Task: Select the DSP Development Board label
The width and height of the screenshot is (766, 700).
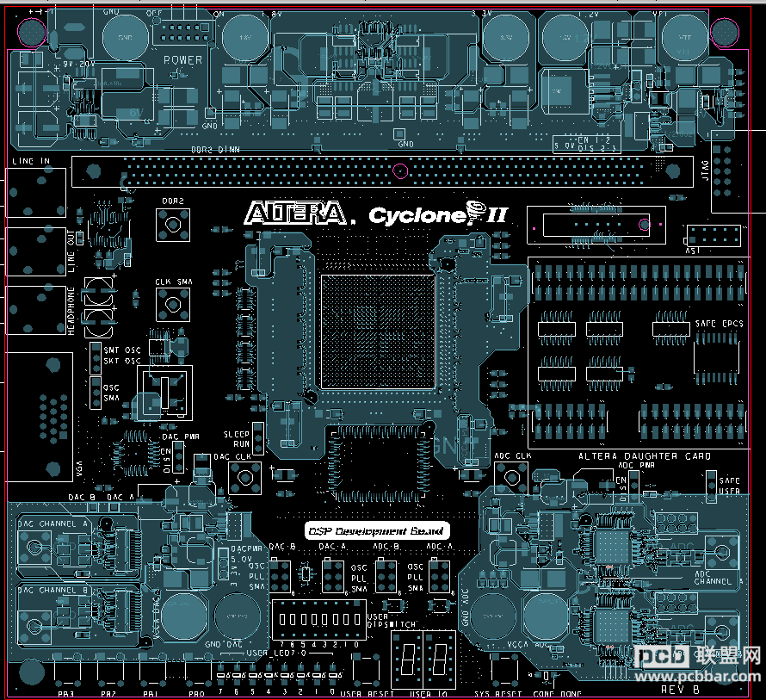Action: [377, 531]
